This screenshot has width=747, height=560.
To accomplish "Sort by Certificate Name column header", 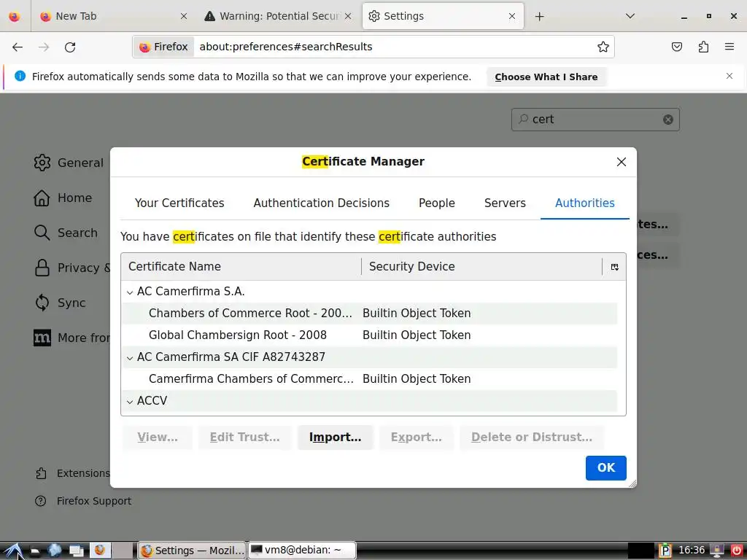I will [241, 267].
